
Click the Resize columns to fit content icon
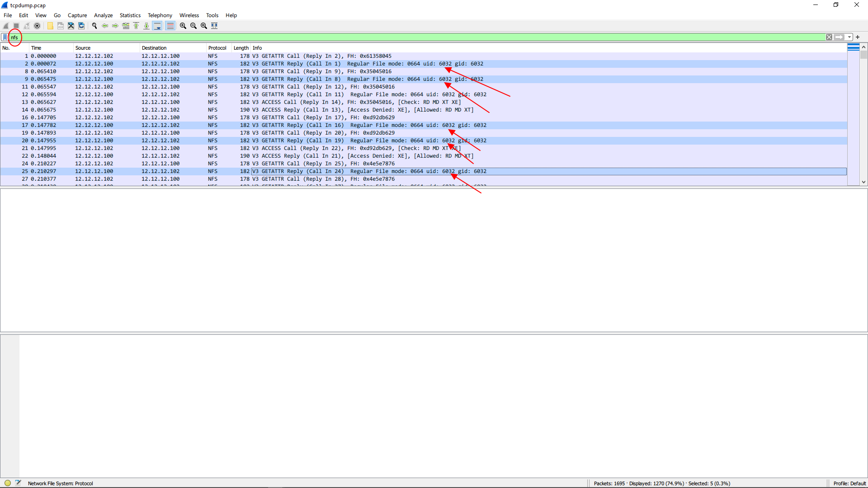click(214, 26)
